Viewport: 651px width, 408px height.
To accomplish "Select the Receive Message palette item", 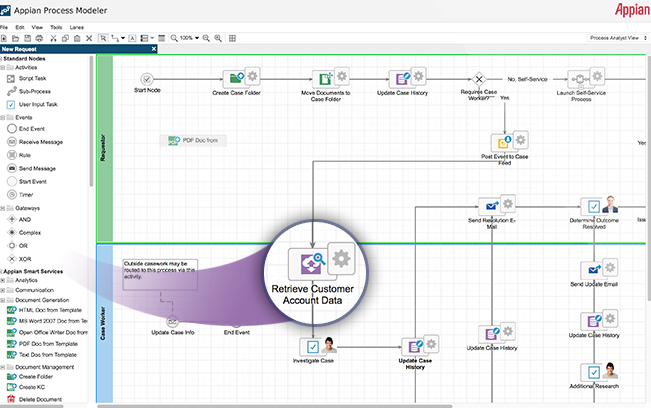I will [x=35, y=142].
